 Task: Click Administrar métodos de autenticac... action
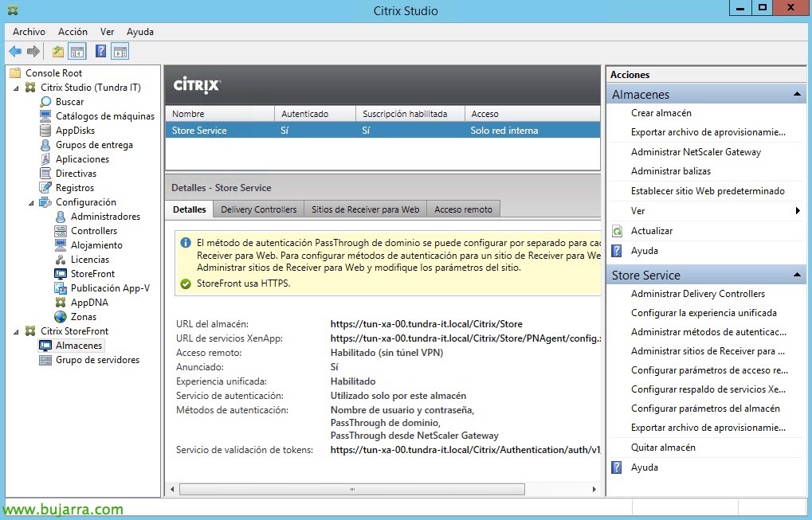708,331
